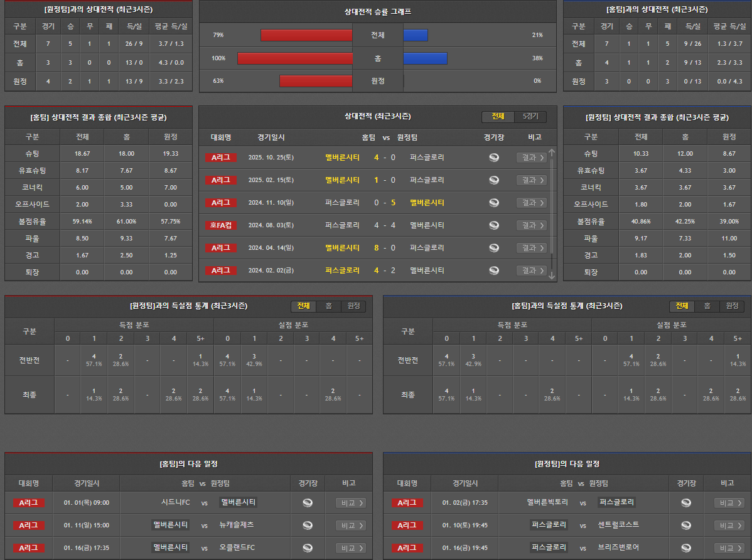Click stadium icon for 2025. 10. 25 match
752x560 pixels.
494,158
